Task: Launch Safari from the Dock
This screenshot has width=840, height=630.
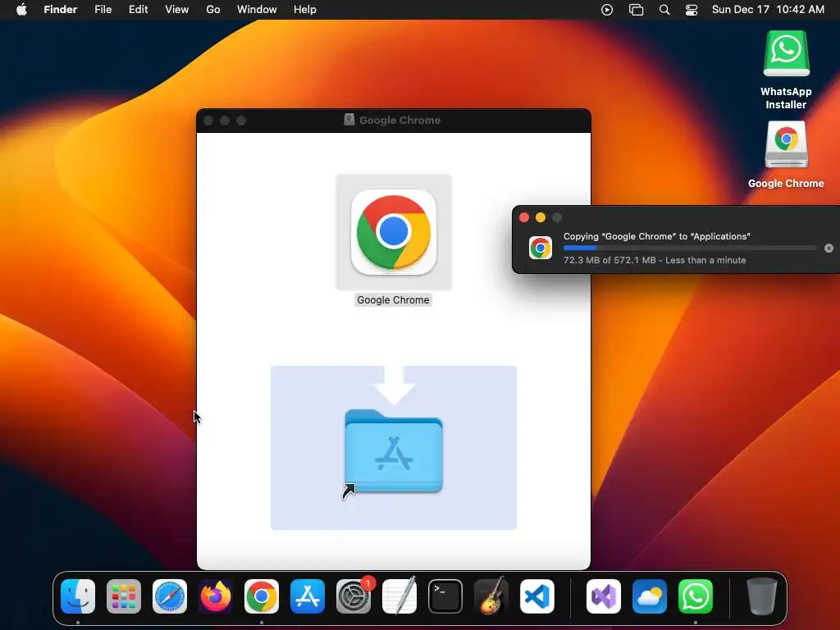Action: point(170,596)
